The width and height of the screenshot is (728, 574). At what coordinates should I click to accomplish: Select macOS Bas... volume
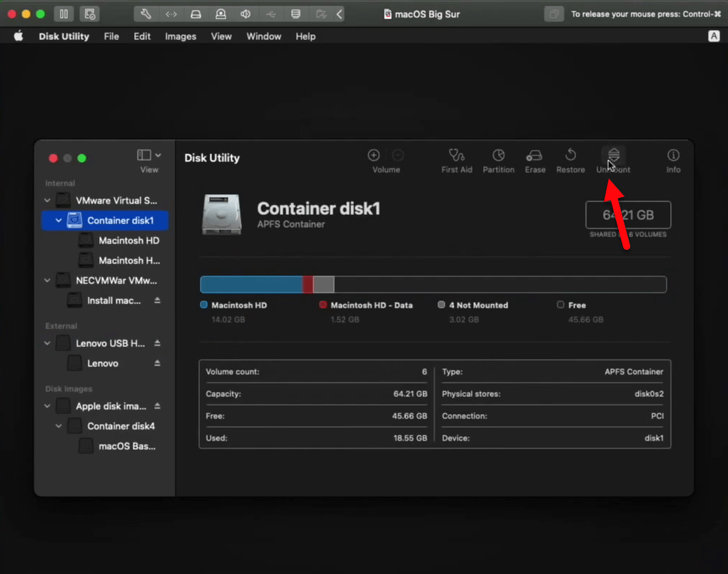coord(106,446)
